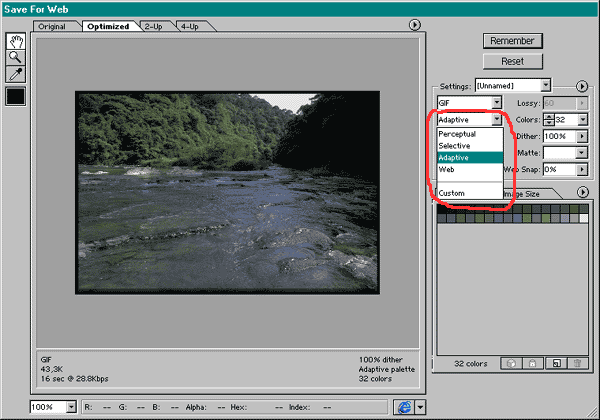Screen dimensions: 600x420
Task: Open the browser selection dropdown arrow
Action: [420, 407]
